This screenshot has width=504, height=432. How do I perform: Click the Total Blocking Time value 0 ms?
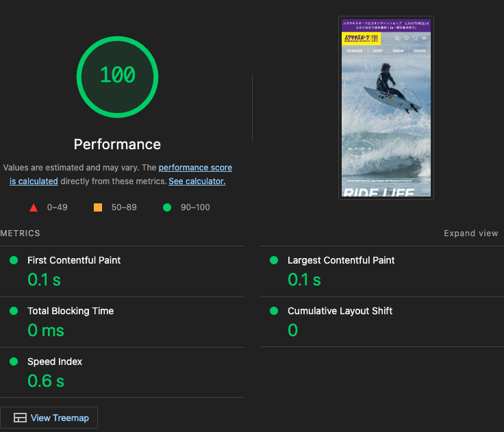click(x=46, y=330)
